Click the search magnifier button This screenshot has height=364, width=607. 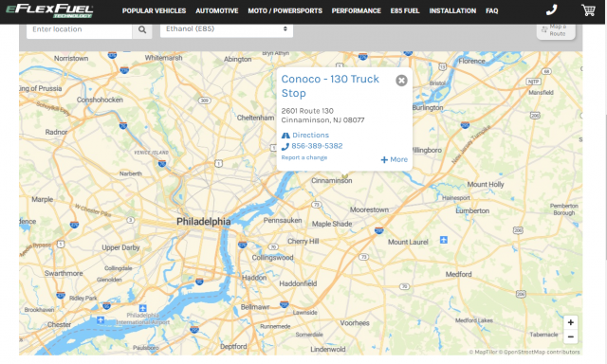(x=142, y=29)
